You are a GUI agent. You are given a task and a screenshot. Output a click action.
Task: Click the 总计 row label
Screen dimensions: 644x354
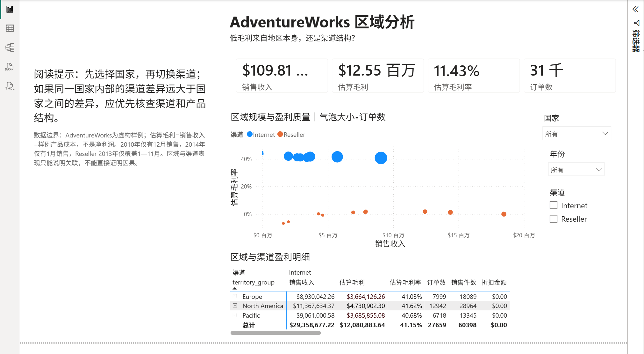(249, 325)
